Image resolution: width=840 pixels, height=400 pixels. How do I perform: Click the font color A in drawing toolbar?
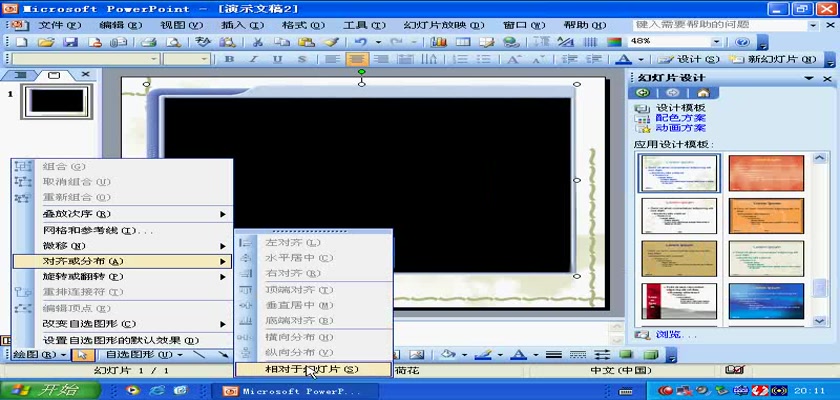click(x=518, y=354)
